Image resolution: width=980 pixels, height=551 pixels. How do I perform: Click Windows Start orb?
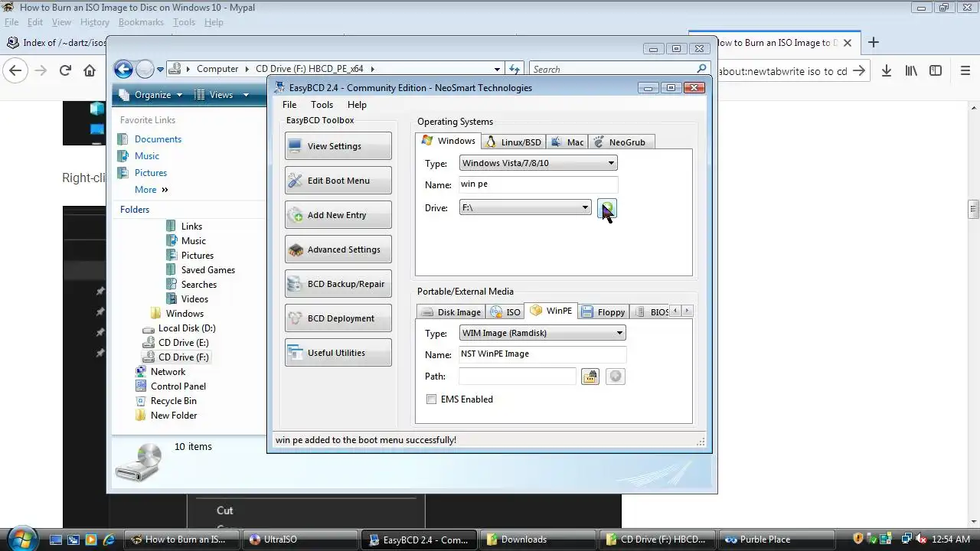(x=21, y=538)
